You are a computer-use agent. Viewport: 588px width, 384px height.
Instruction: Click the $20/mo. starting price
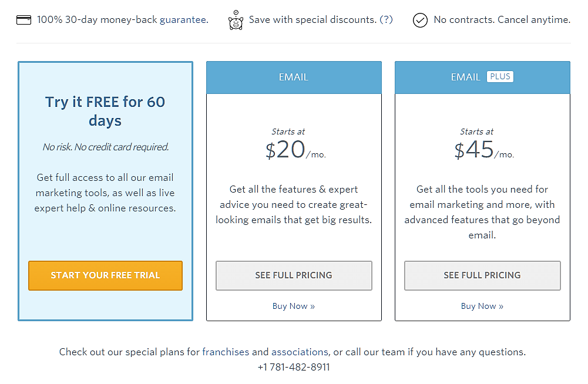pos(295,150)
